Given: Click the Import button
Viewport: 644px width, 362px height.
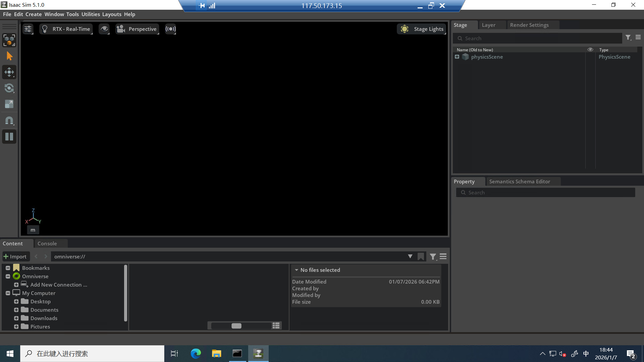Looking at the screenshot, I should tap(15, 256).
